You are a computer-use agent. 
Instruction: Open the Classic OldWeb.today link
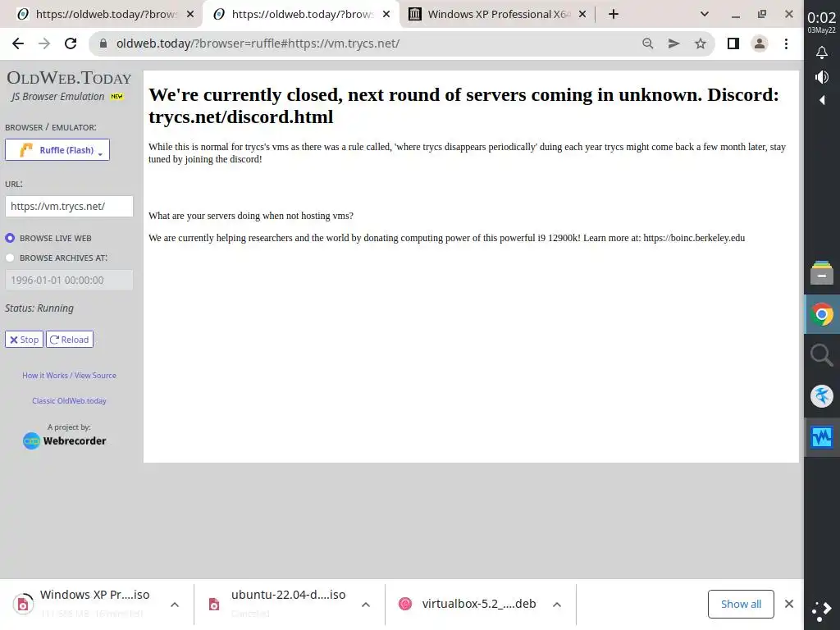(x=69, y=400)
